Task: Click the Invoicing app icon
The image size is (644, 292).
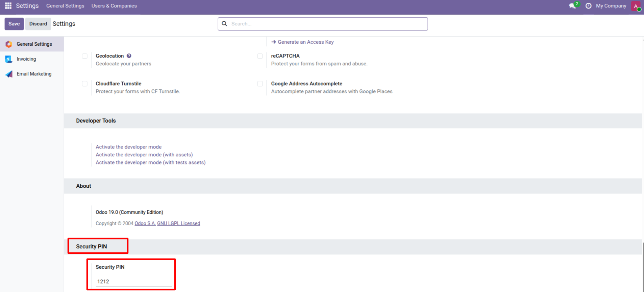Action: pos(9,59)
